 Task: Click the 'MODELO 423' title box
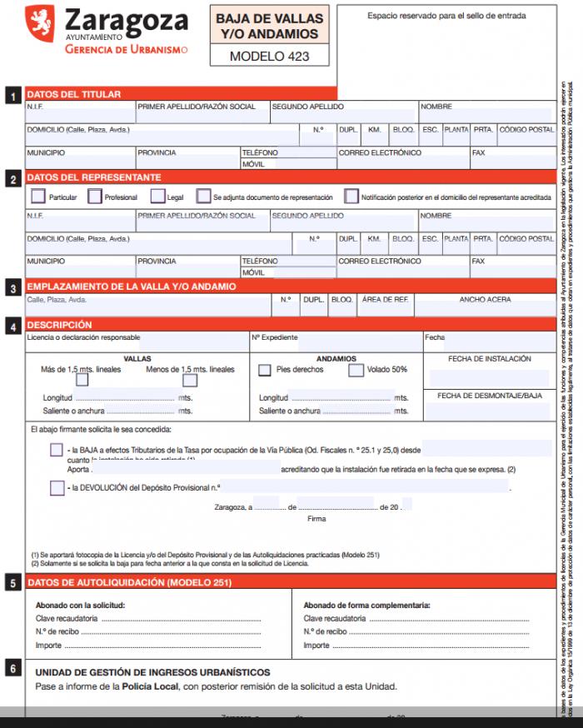click(270, 56)
